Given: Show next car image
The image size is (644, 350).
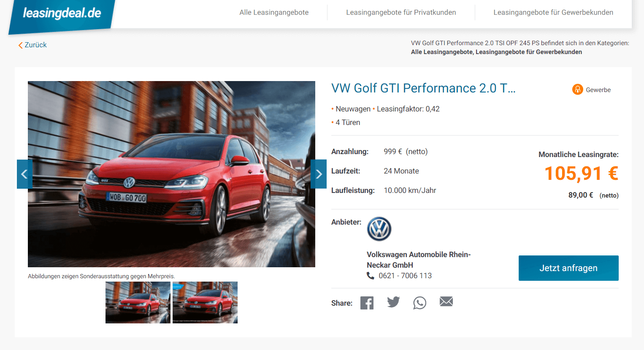Looking at the screenshot, I should pyautogui.click(x=319, y=174).
